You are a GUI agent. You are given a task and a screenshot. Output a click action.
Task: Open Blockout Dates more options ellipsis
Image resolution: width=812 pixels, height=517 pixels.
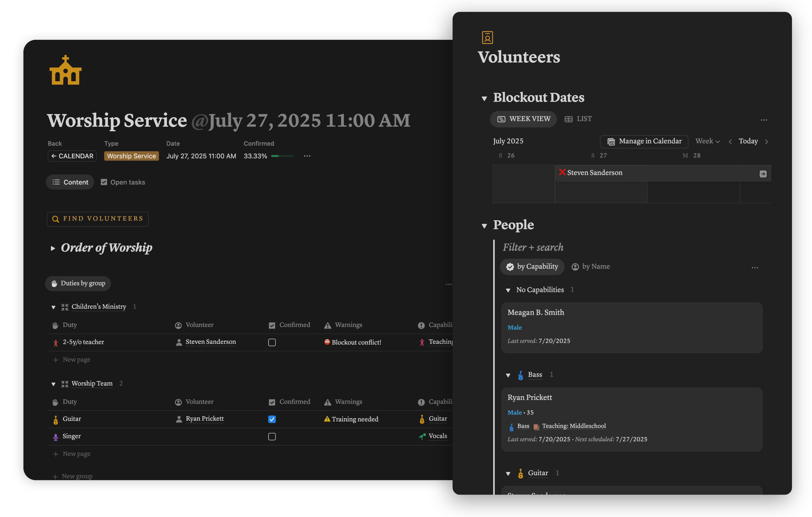(x=764, y=120)
